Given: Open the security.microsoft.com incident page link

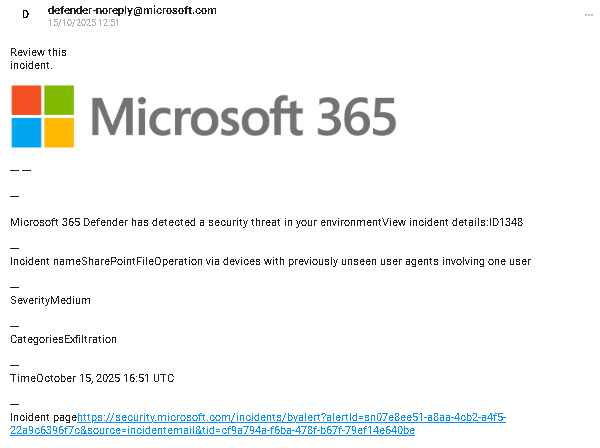Looking at the screenshot, I should point(291,417).
